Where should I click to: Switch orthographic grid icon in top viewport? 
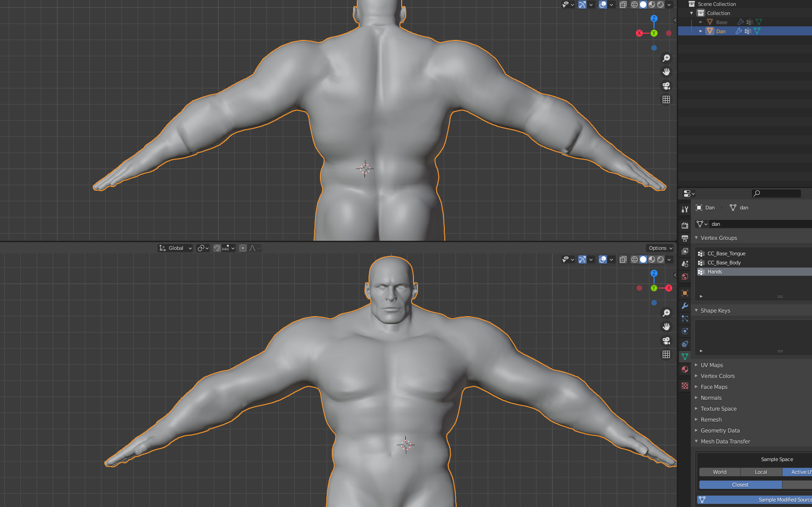(x=666, y=99)
